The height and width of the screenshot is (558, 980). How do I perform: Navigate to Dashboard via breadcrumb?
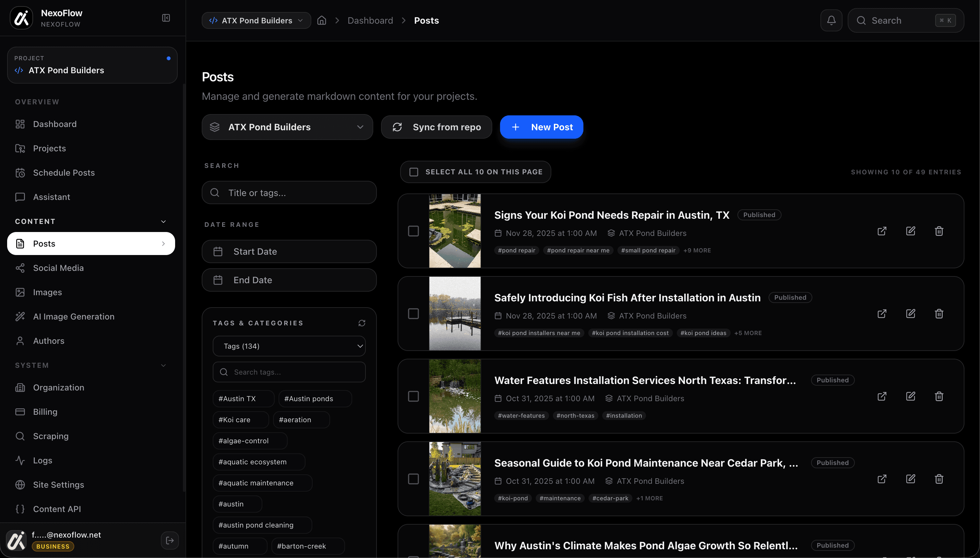tap(370, 20)
